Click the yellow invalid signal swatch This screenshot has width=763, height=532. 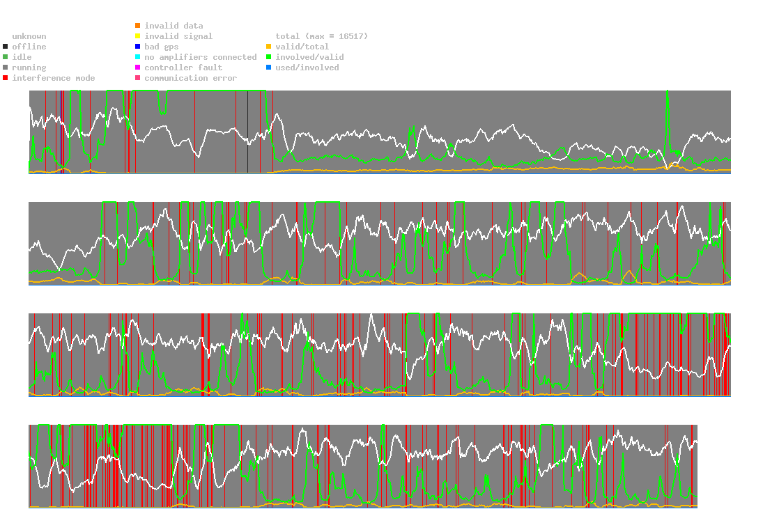click(138, 36)
